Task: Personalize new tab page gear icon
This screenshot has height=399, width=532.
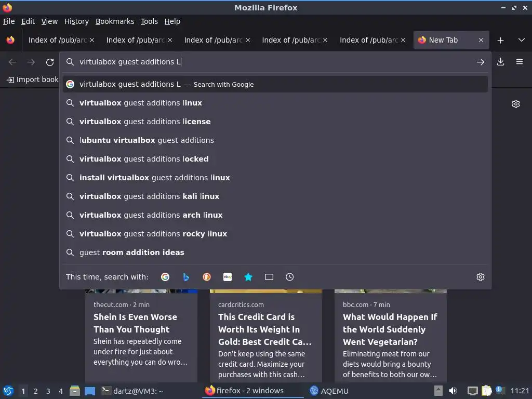Action: pyautogui.click(x=516, y=104)
